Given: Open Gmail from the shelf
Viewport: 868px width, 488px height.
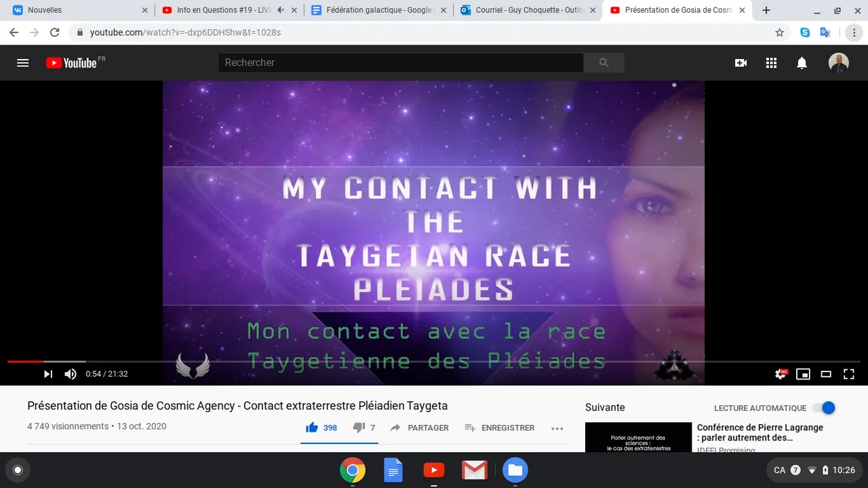Looking at the screenshot, I should [x=475, y=470].
